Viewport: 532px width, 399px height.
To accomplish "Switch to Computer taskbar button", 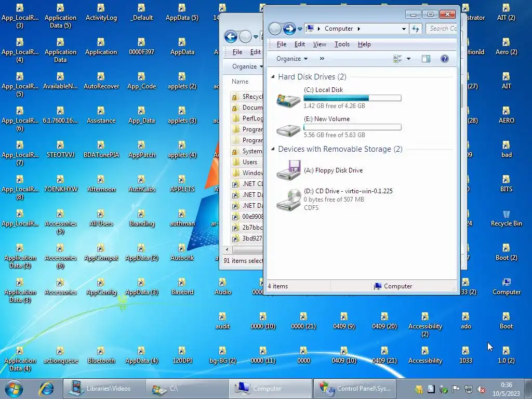I will click(270, 389).
